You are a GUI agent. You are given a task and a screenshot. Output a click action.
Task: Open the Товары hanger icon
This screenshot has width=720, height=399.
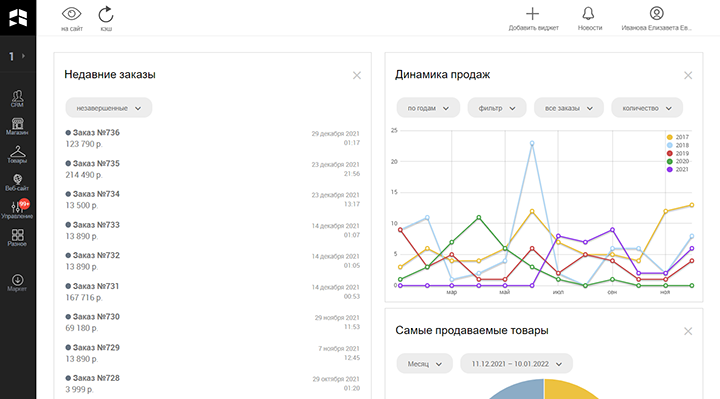(x=17, y=154)
